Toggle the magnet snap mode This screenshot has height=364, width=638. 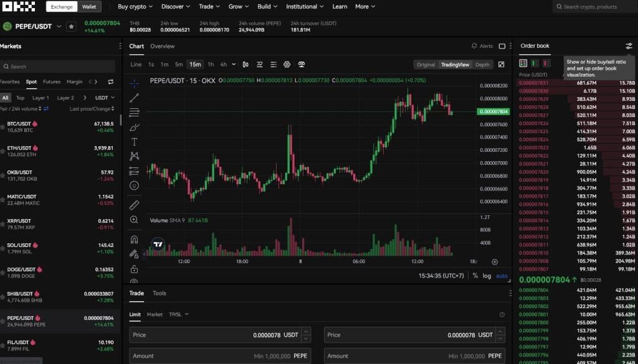pos(135,240)
